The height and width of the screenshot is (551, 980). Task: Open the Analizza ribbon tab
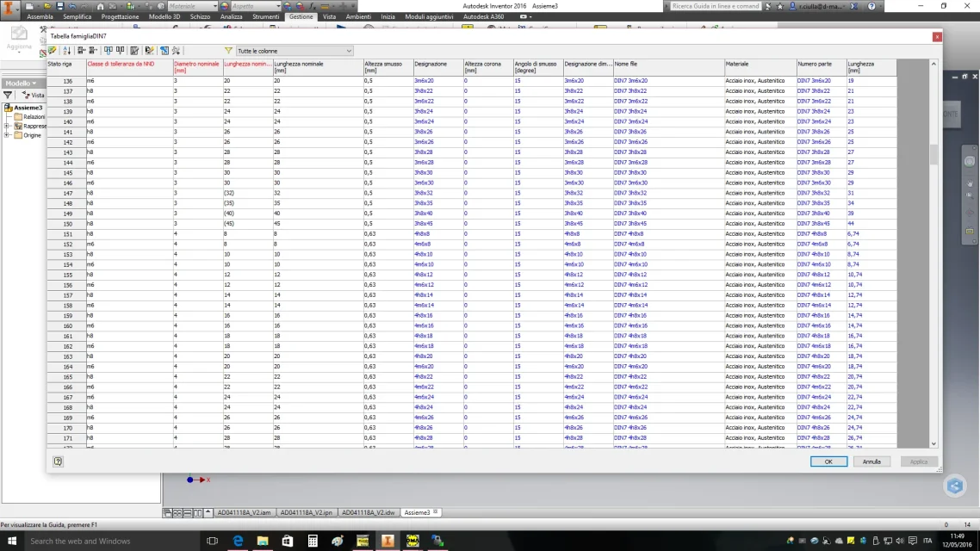[232, 17]
